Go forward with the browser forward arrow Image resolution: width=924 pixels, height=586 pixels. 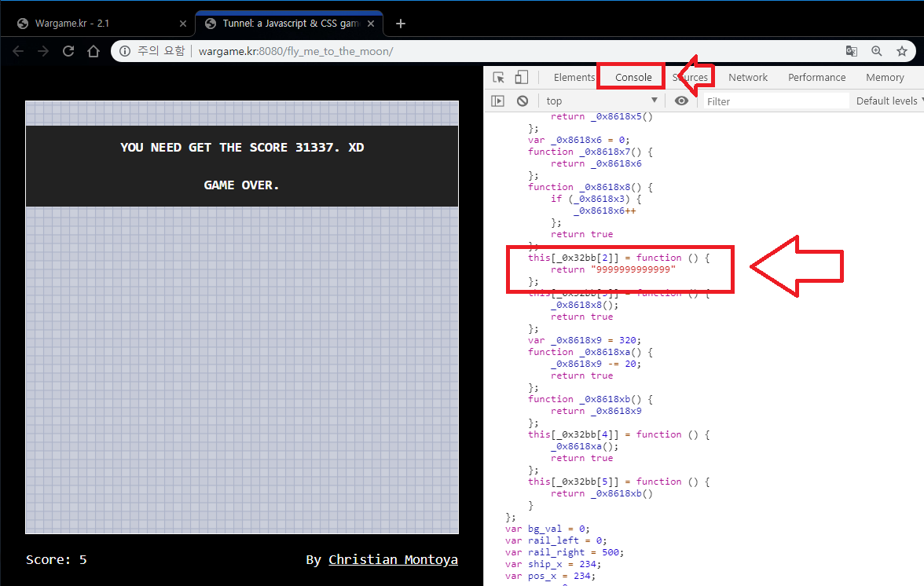43,51
